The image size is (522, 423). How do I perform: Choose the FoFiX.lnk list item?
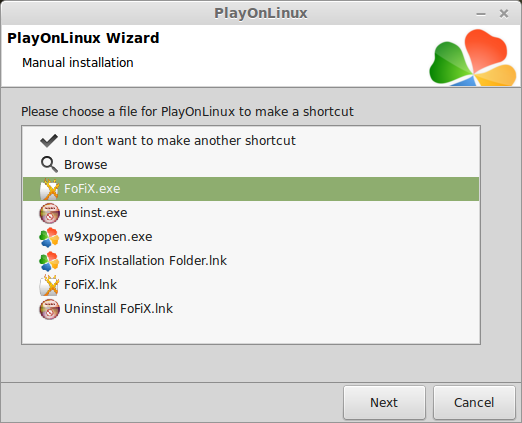251,285
